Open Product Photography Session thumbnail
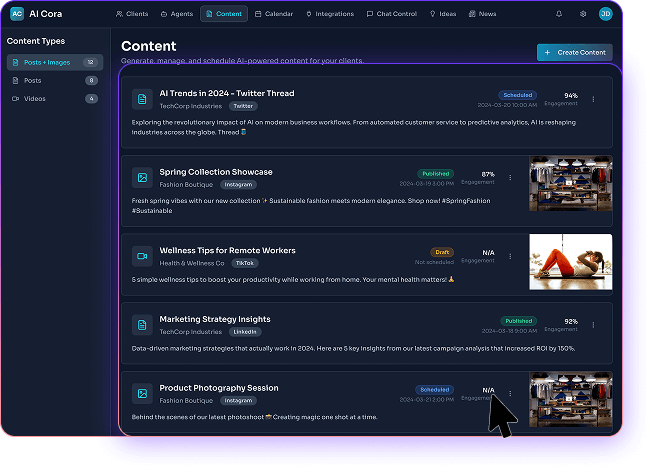This screenshot has height=471, width=653. point(571,399)
